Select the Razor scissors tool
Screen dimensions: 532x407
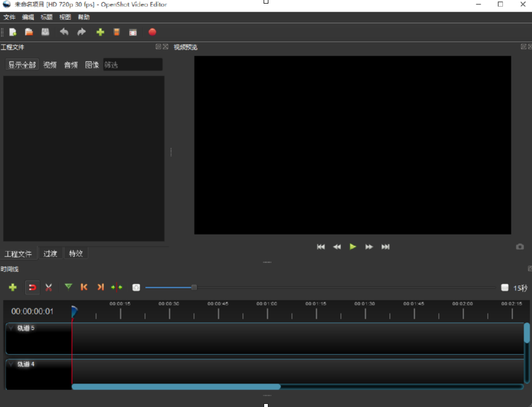pyautogui.click(x=49, y=287)
